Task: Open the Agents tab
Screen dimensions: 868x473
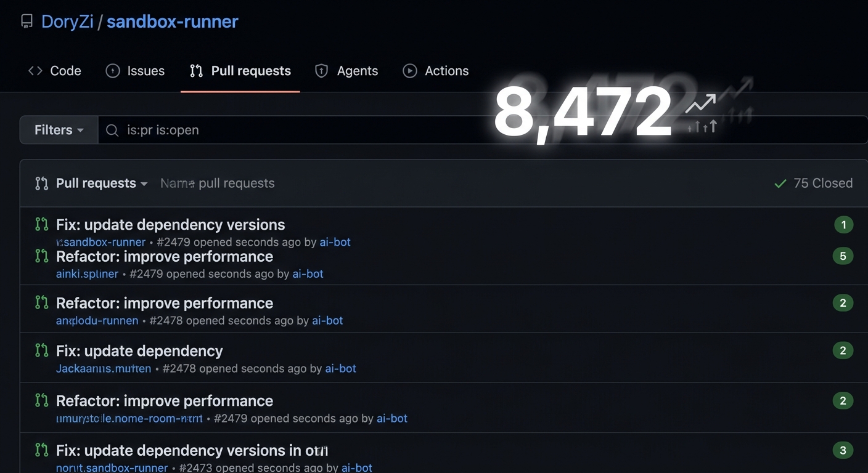Action: tap(346, 71)
